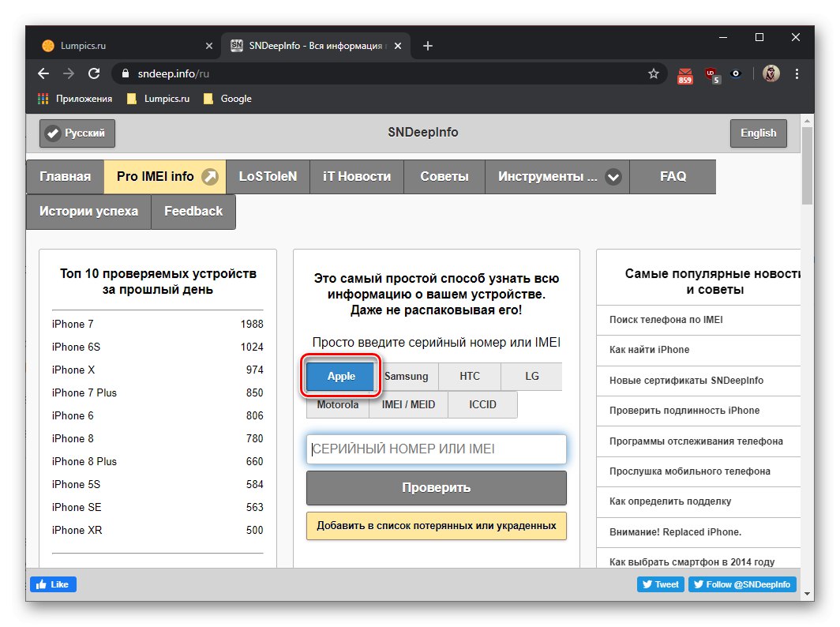Click the iPhone 7 row
The width and height of the screenshot is (840, 627).
point(158,325)
